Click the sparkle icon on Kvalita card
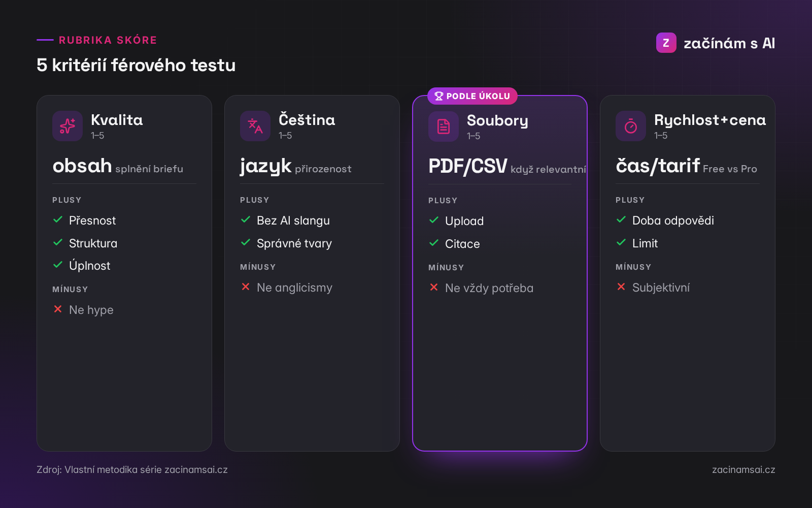The height and width of the screenshot is (508, 812). [67, 126]
